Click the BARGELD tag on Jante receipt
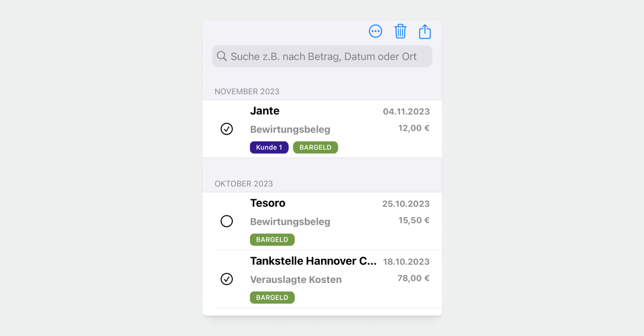Screen dimensions: 644x336 [316, 147]
